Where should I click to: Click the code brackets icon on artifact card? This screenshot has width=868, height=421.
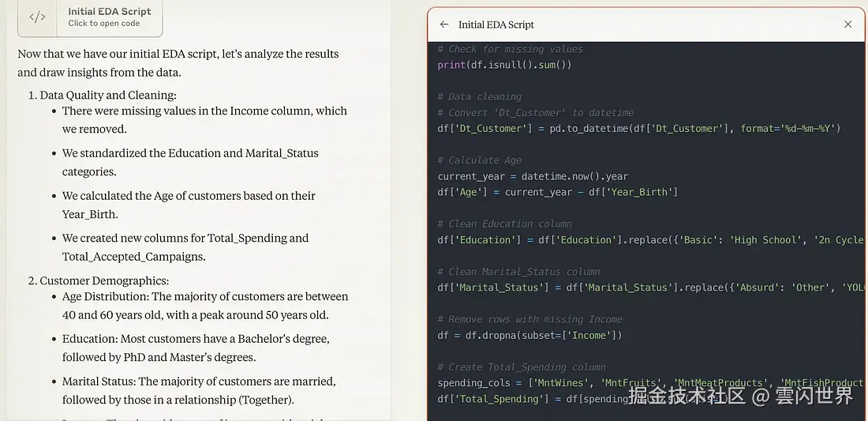point(37,17)
